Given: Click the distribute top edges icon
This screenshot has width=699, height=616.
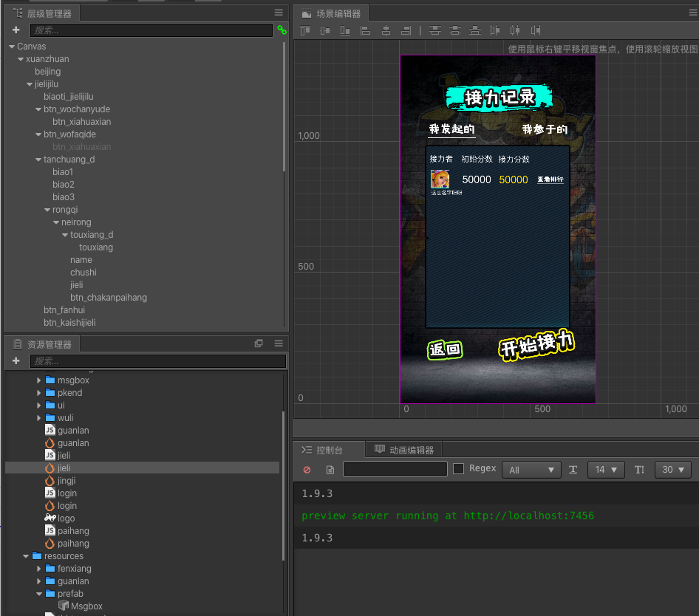Looking at the screenshot, I should pos(435,30).
